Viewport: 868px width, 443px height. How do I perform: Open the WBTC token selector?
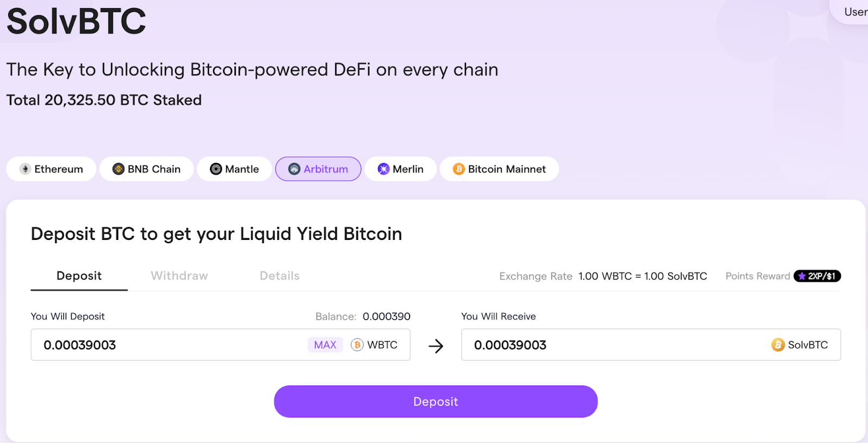click(x=374, y=345)
